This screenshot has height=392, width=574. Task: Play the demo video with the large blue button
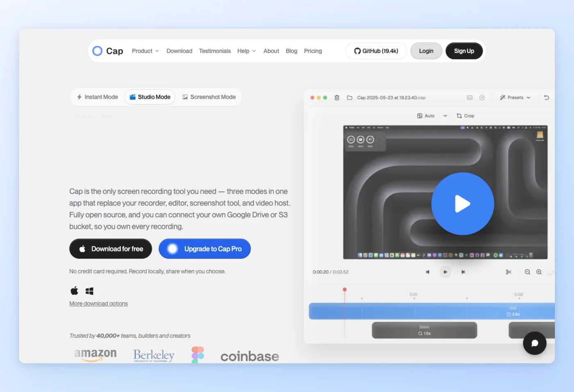point(462,204)
